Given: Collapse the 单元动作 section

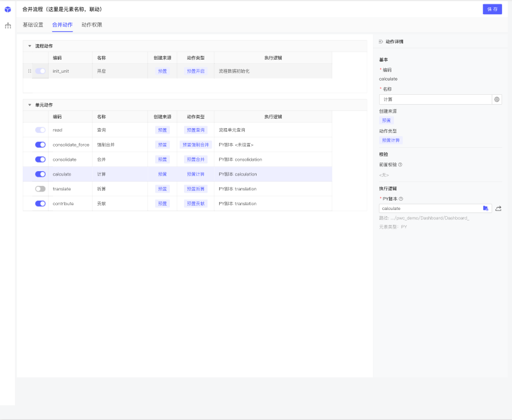Looking at the screenshot, I should click(29, 105).
